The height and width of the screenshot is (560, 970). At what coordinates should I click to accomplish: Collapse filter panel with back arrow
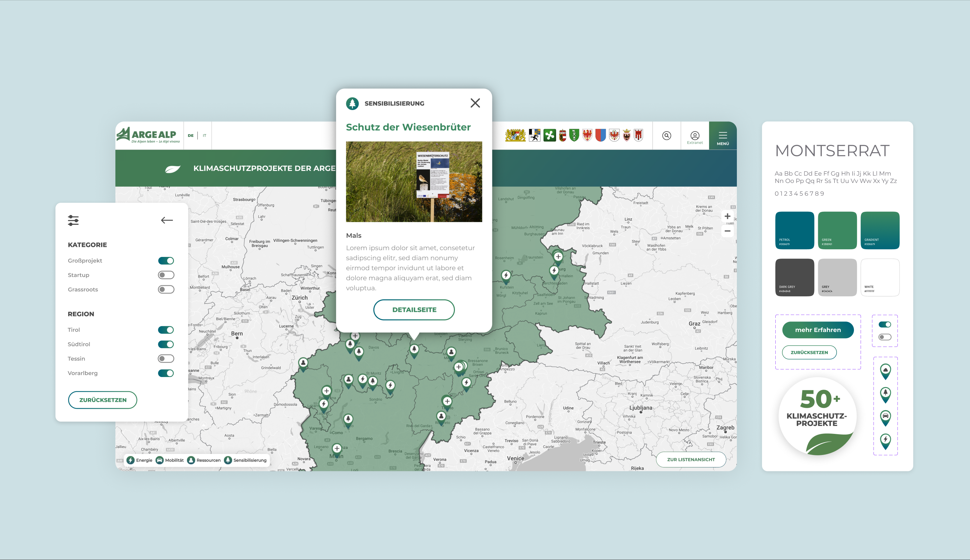point(167,220)
